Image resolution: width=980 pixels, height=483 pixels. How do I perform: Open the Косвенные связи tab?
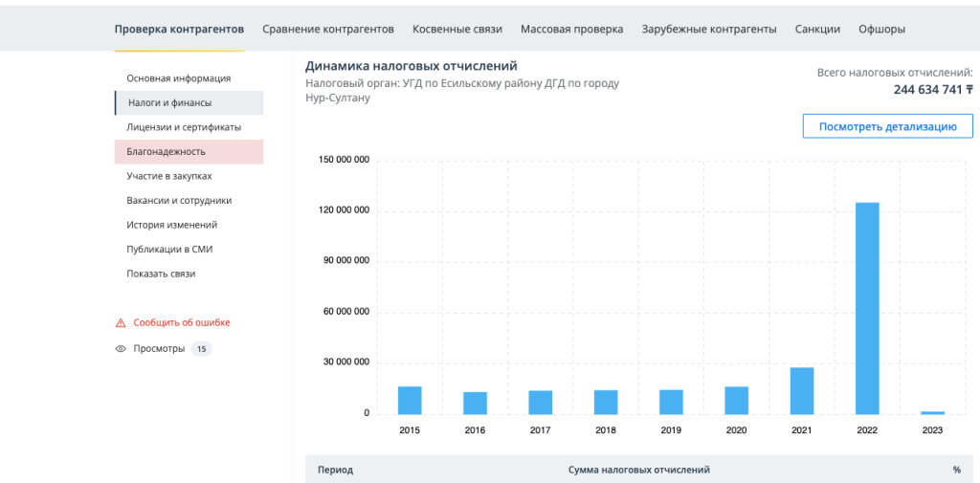457,29
